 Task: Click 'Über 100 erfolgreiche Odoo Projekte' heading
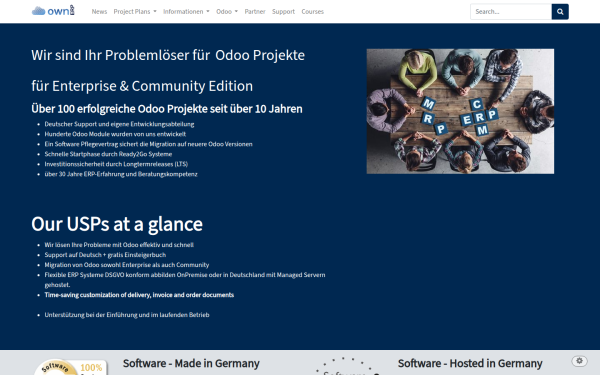tap(167, 109)
